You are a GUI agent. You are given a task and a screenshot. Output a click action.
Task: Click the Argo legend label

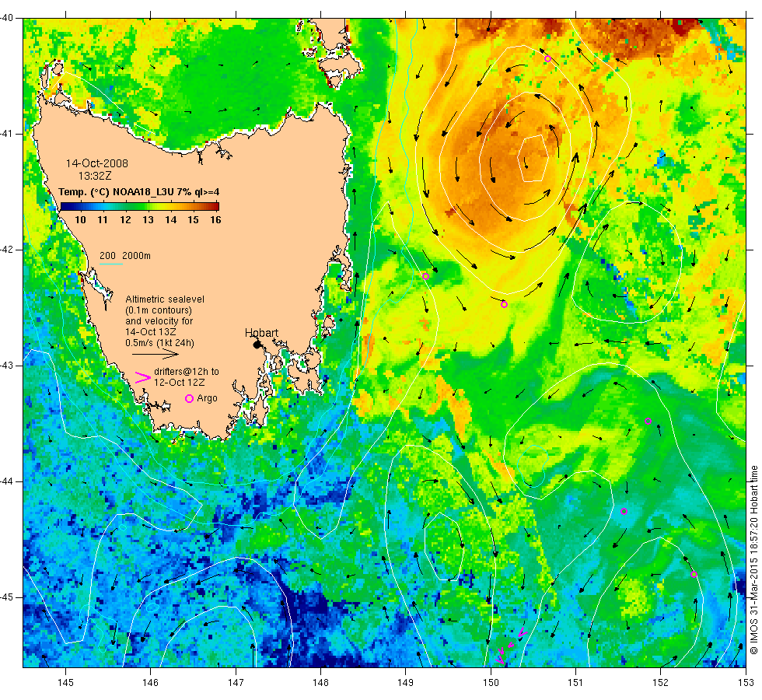pyautogui.click(x=207, y=398)
